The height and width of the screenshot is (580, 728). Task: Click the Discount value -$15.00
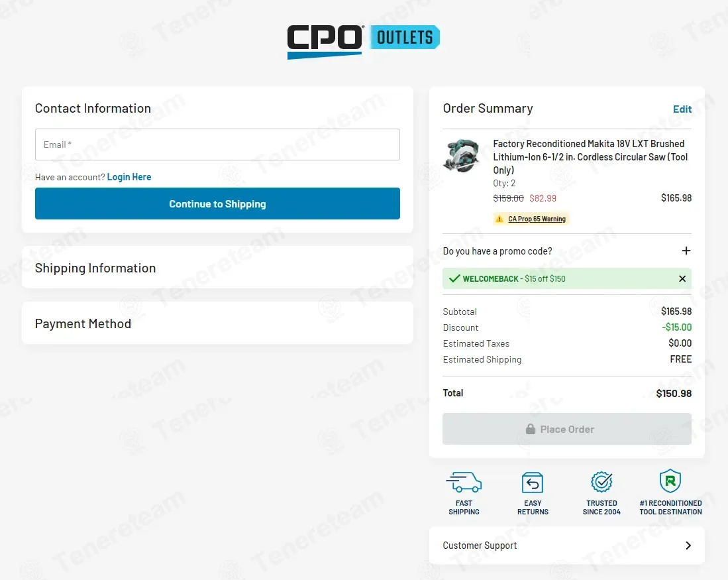(x=676, y=327)
